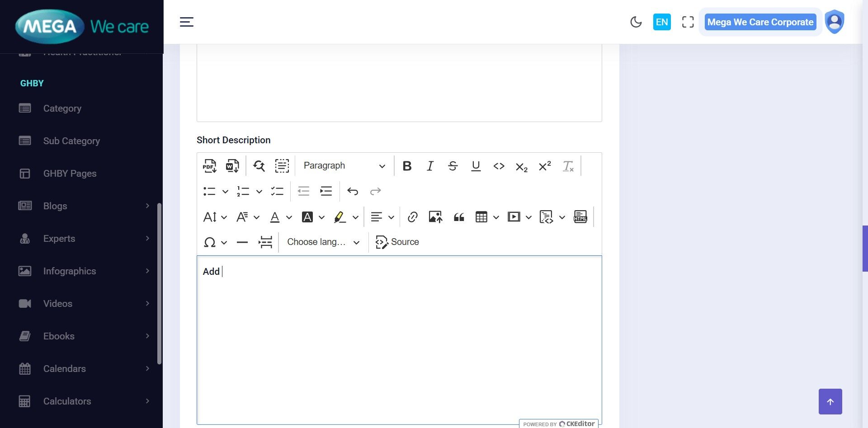Toggle Bold formatting
868x428 pixels.
click(407, 166)
